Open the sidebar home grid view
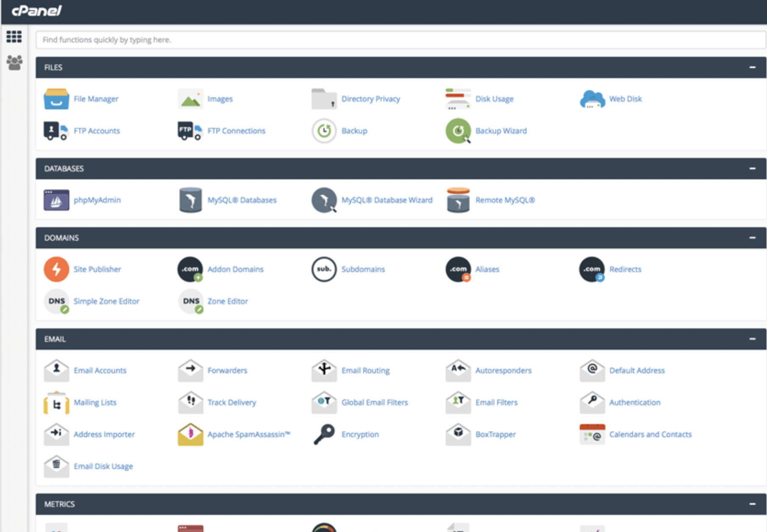 pyautogui.click(x=14, y=37)
